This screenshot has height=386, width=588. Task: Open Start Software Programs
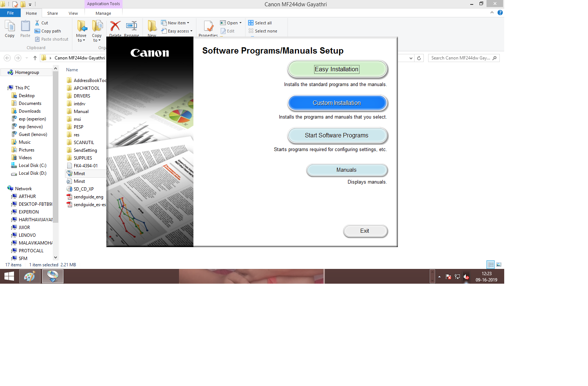[337, 135]
